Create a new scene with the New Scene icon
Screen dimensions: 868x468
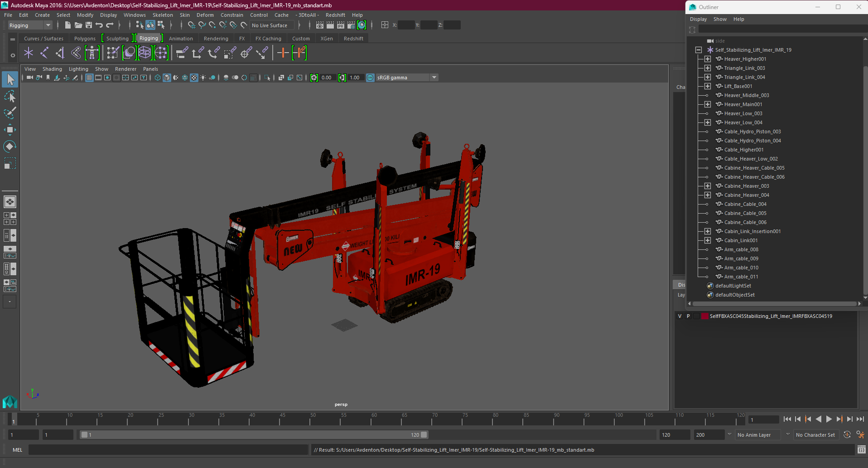[x=68, y=25]
